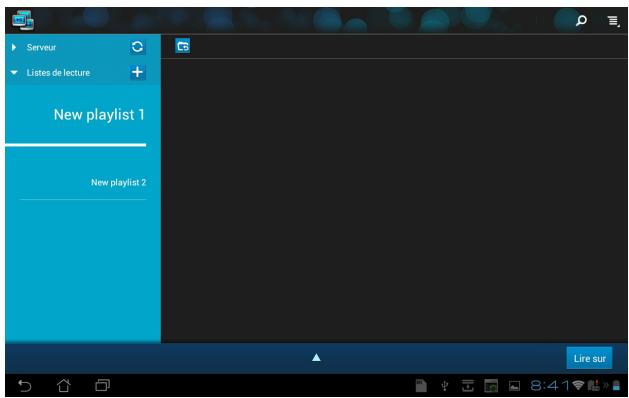Tap the USB connection status icon
Screen dimensions: 629x398
(444, 386)
